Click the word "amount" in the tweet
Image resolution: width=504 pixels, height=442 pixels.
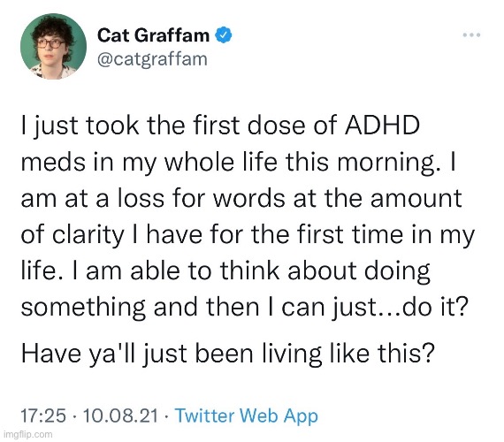[x=416, y=199]
